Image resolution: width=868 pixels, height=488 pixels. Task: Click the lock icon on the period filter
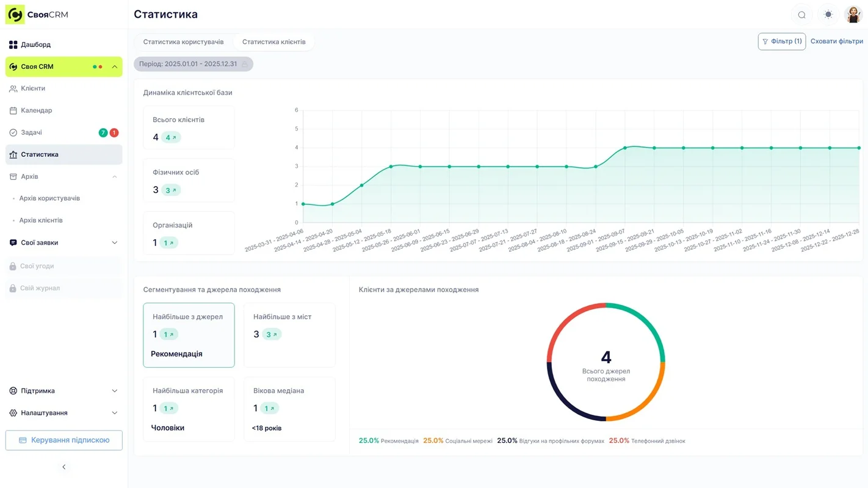pyautogui.click(x=244, y=63)
